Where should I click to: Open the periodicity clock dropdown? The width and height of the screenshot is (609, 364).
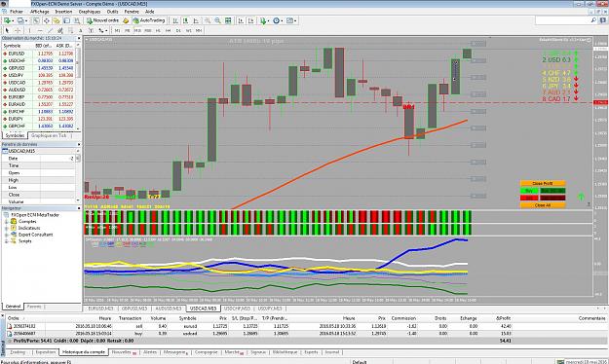(278, 20)
